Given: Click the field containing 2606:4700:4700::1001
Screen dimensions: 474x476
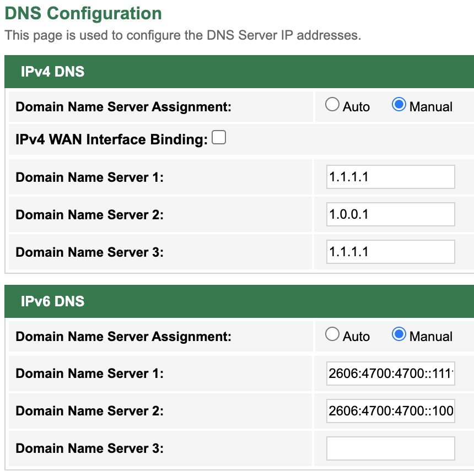Looking at the screenshot, I should pyautogui.click(x=390, y=410).
